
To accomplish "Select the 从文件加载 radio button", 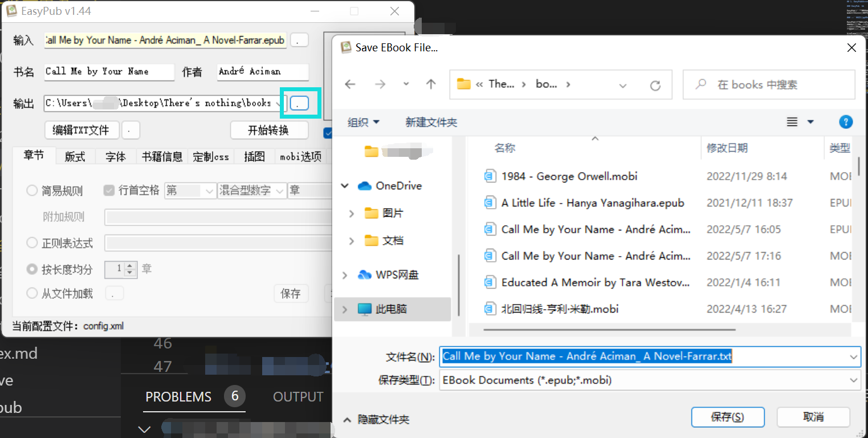I will pos(32,294).
